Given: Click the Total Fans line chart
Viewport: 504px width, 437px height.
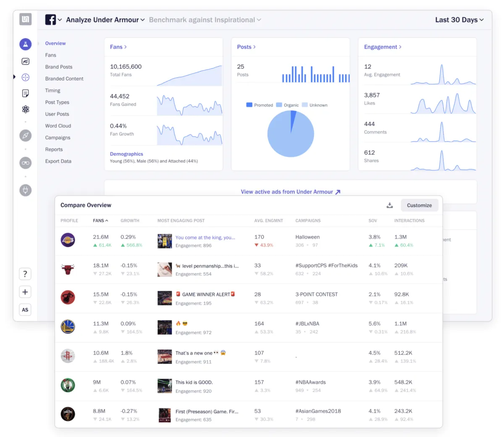Looking at the screenshot, I should coord(189,75).
